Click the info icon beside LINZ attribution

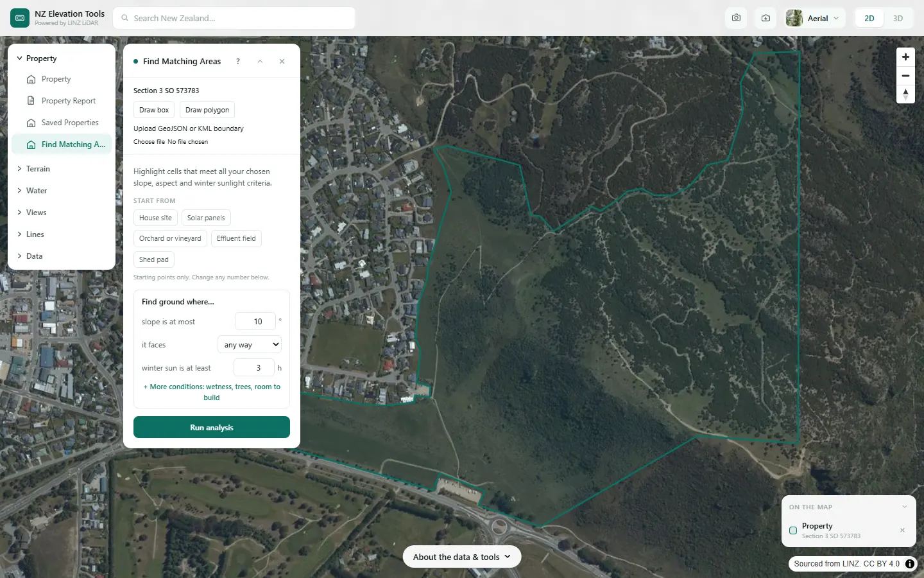point(910,564)
